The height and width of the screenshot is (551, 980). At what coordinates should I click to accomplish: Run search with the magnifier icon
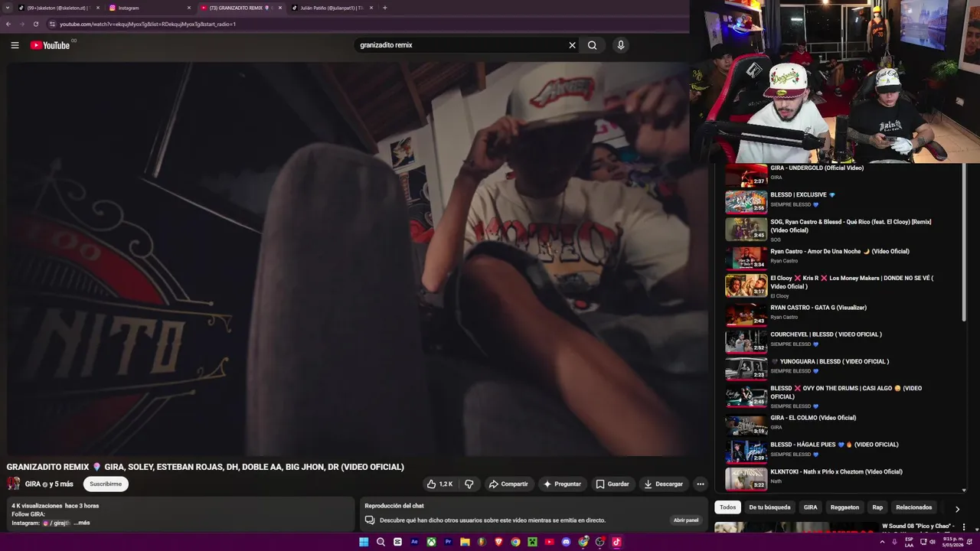[x=593, y=45]
